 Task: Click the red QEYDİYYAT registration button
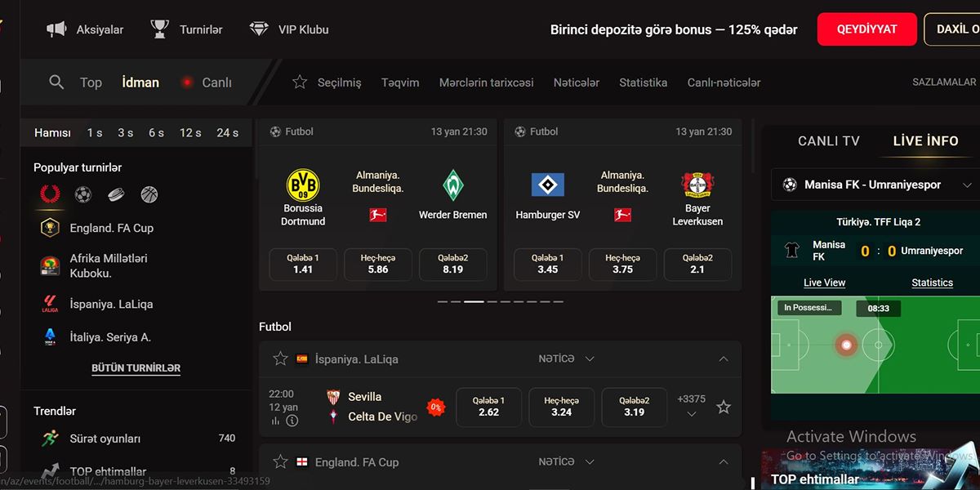coord(866,29)
